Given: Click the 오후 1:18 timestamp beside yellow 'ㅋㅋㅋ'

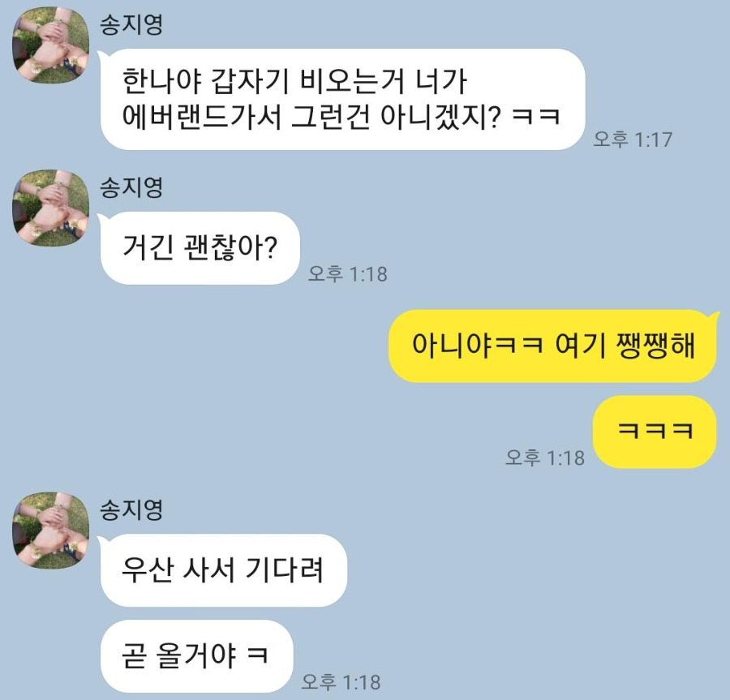Looking at the screenshot, I should coord(545,457).
